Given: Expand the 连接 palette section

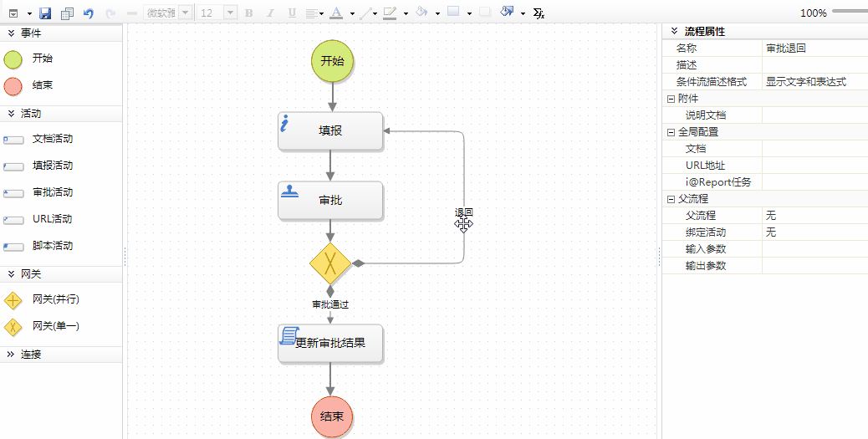Looking at the screenshot, I should click(x=11, y=355).
